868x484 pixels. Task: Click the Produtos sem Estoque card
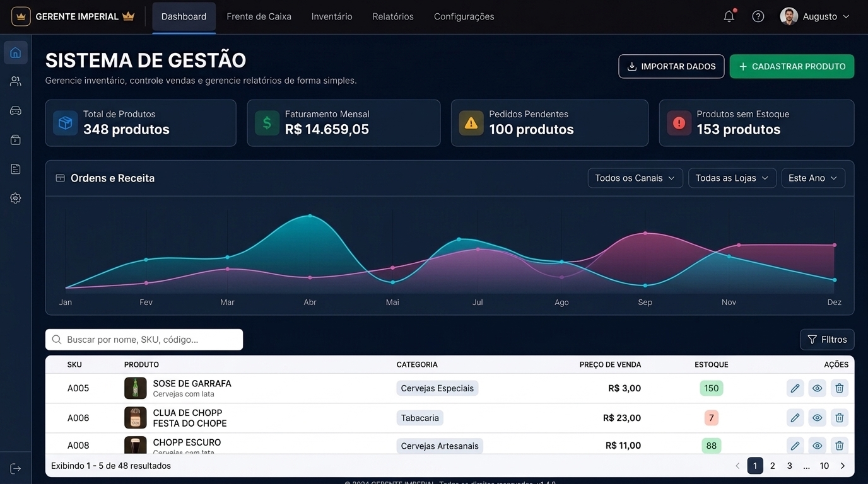pos(756,123)
